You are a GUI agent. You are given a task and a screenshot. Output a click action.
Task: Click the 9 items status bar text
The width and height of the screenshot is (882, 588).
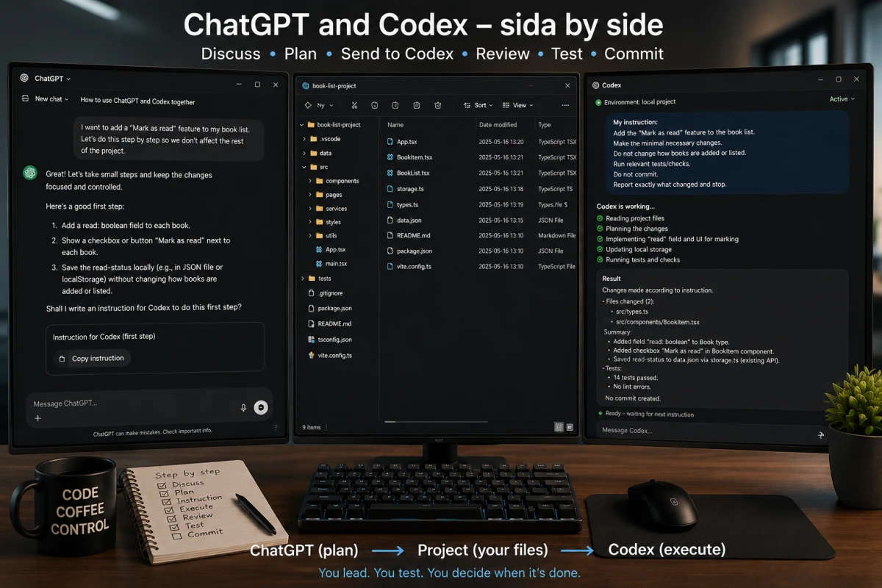point(312,427)
